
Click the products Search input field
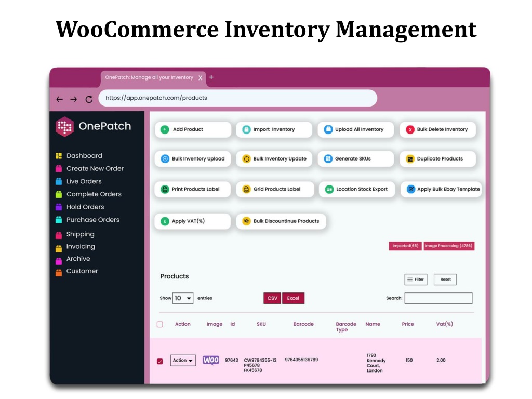click(x=438, y=298)
